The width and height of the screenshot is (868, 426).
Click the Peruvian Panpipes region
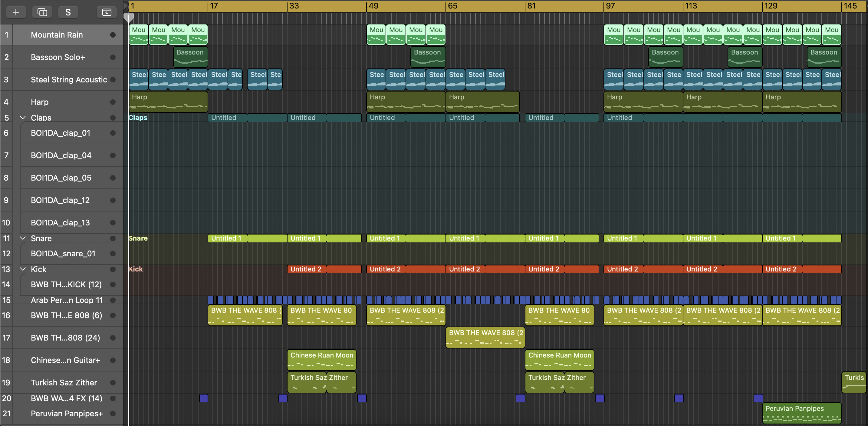801,413
